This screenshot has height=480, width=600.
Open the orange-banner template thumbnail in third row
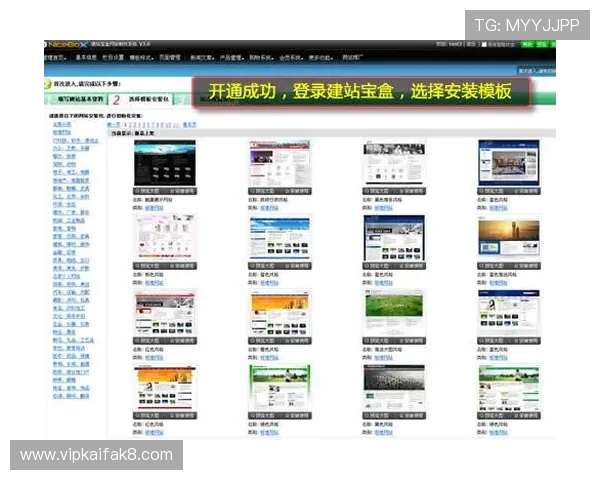tap(280, 312)
